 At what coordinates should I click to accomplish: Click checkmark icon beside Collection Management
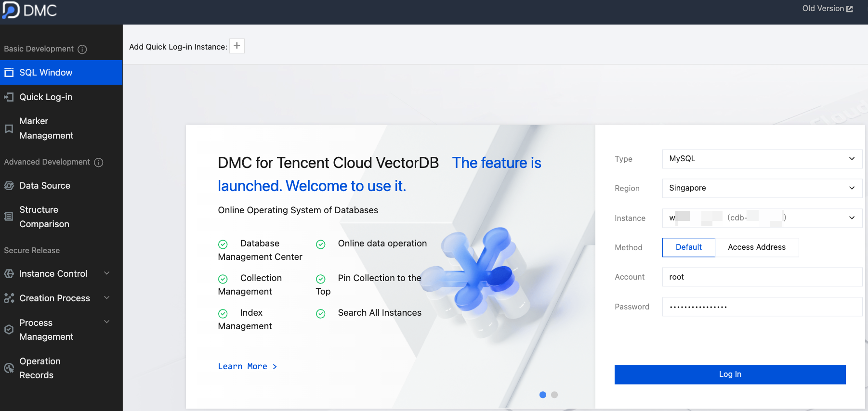(x=223, y=279)
